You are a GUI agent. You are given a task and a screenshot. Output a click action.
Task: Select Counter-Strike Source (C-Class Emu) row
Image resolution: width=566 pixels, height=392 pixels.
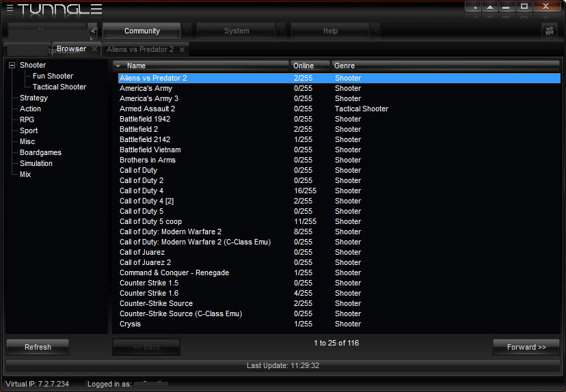click(x=339, y=313)
